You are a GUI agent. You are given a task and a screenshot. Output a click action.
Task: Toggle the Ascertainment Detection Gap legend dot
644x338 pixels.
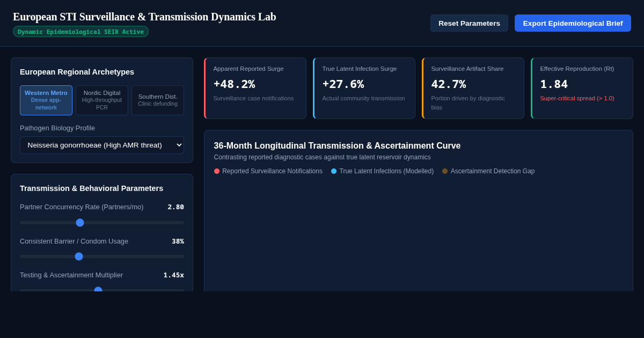pyautogui.click(x=445, y=171)
